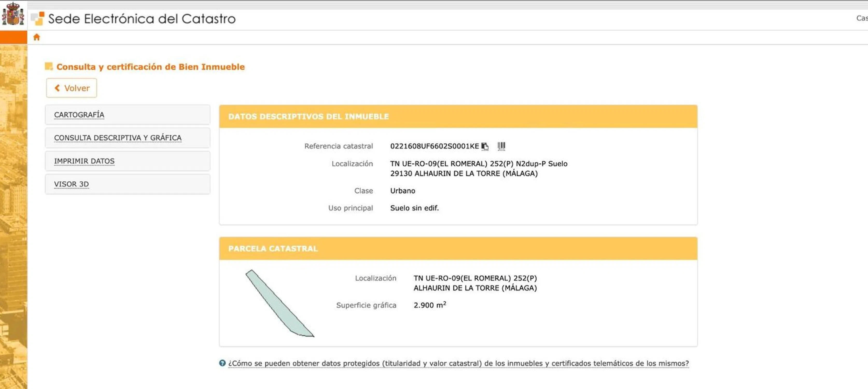Open the protected data help link
This screenshot has width=868, height=389.
[x=458, y=363]
